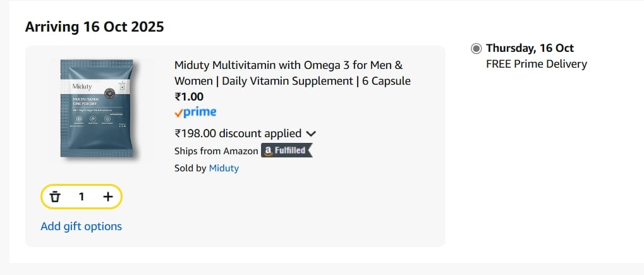The height and width of the screenshot is (275, 644).
Task: Open the Miduty seller link
Action: tap(224, 168)
